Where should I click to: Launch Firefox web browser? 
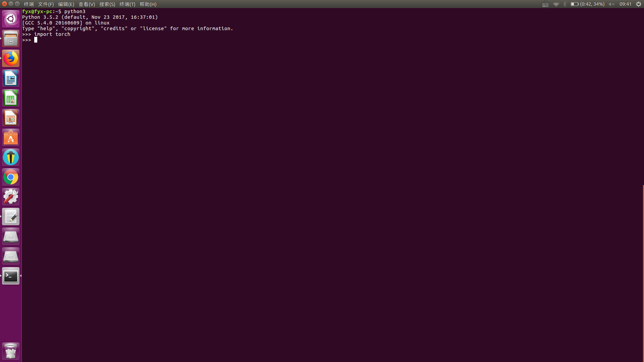[11, 58]
